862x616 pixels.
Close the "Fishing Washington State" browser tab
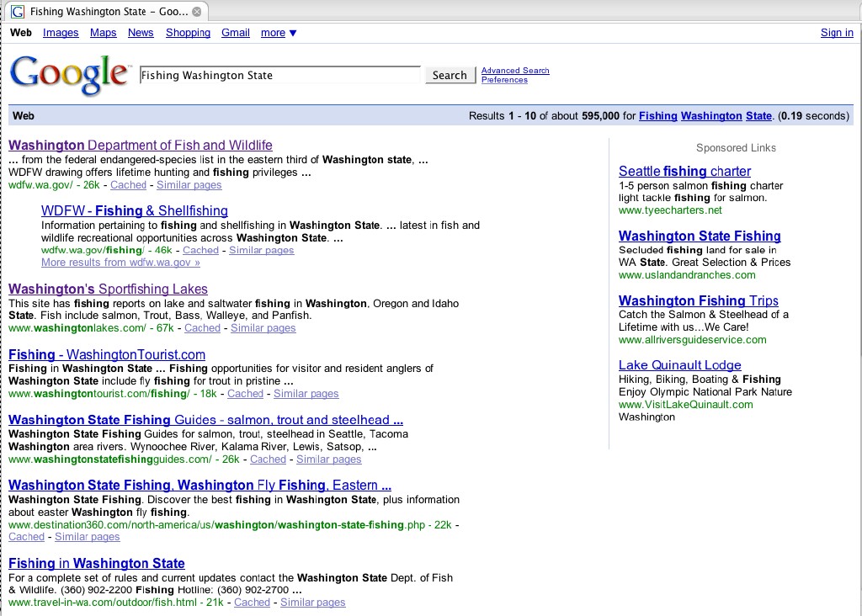pyautogui.click(x=196, y=12)
